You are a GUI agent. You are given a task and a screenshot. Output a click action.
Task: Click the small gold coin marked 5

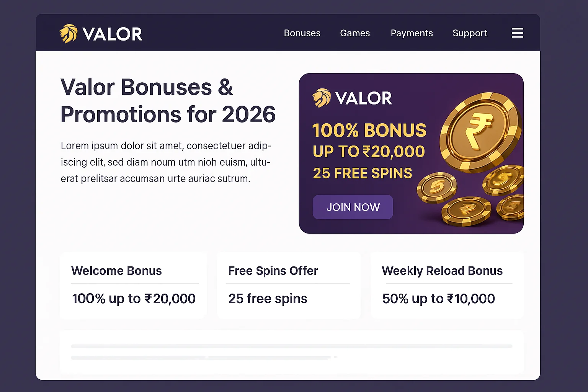pos(437,187)
